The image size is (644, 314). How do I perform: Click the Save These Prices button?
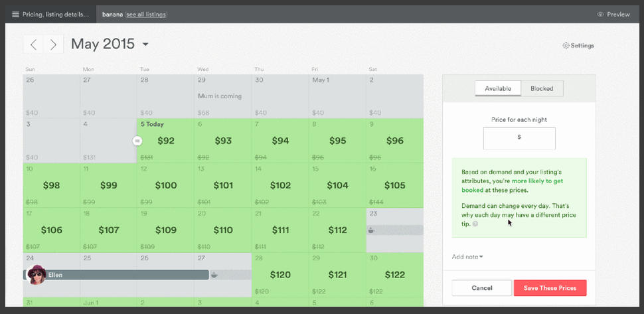click(x=550, y=288)
